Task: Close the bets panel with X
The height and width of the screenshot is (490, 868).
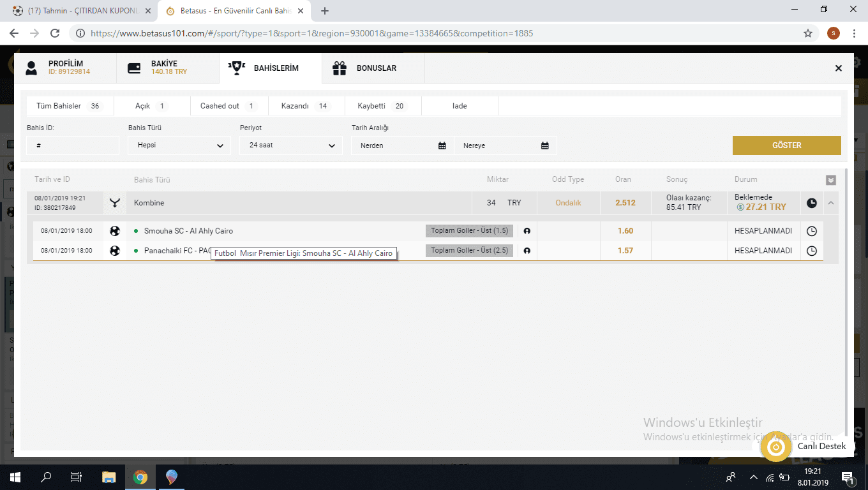Action: tap(839, 68)
